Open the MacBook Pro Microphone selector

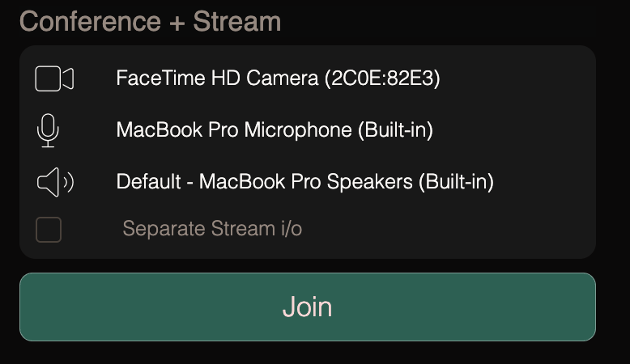(x=275, y=130)
